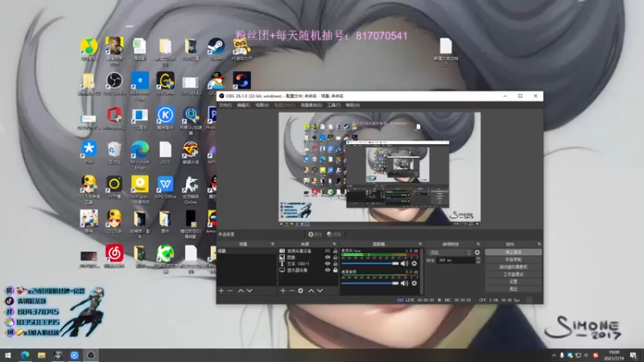Screen dimensions: 644x362
Task: Click the transition duration 300 ms field
Action: pos(456,260)
